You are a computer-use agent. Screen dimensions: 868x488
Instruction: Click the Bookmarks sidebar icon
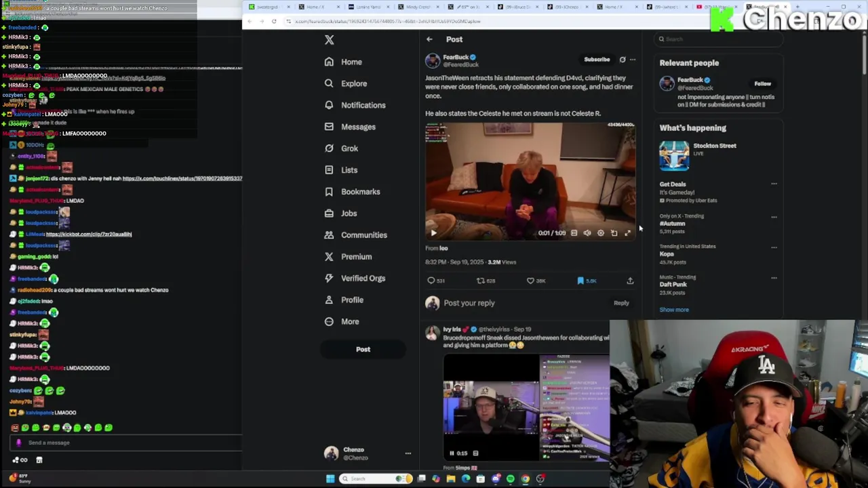329,192
